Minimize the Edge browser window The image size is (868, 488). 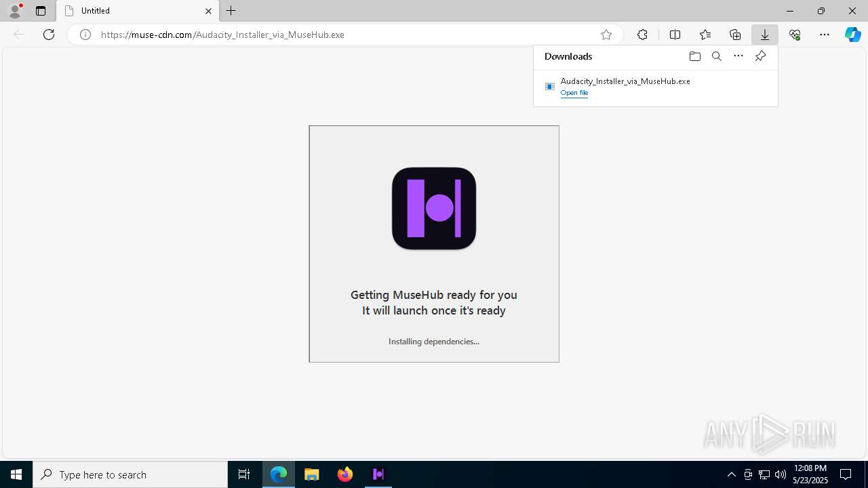pos(790,11)
